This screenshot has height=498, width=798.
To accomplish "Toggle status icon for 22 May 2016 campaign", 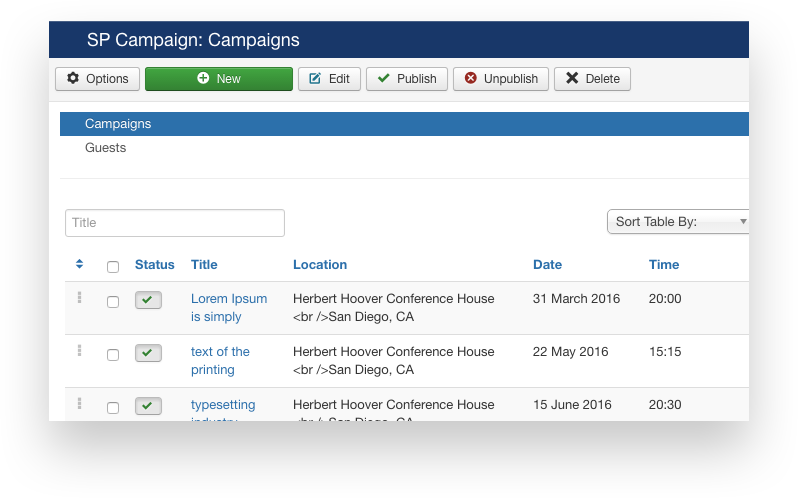I will click(x=148, y=353).
